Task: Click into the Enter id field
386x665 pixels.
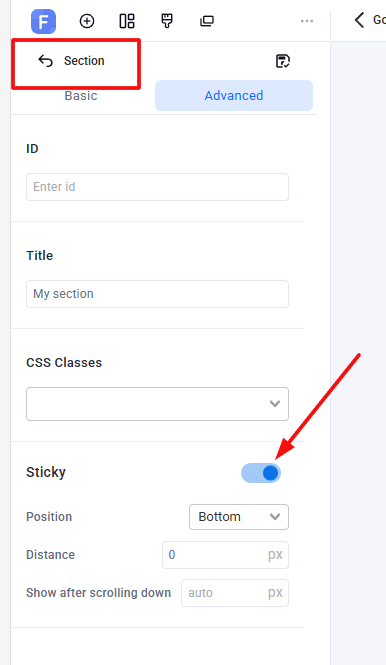Action: 157,187
